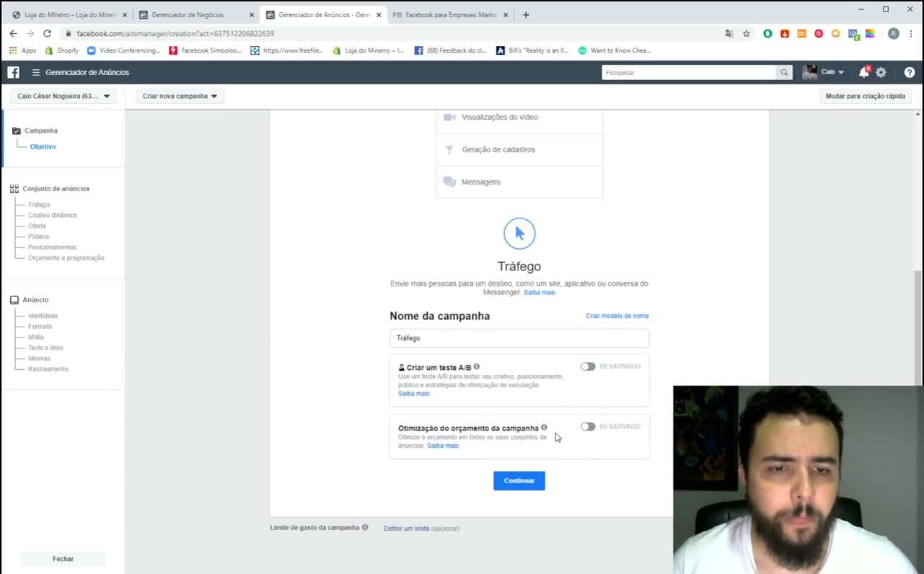The image size is (924, 574).
Task: Click the Pesquisar search field
Action: 689,72
